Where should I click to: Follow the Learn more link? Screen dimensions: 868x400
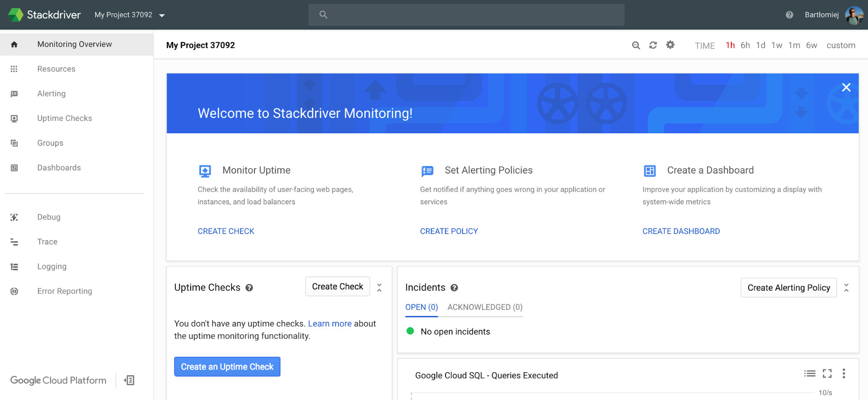tap(330, 324)
